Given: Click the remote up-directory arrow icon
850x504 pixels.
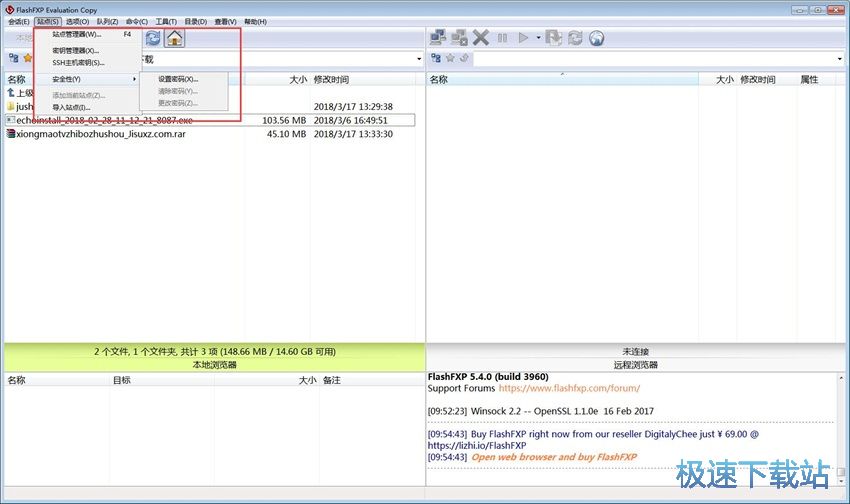Looking at the screenshot, I should (x=464, y=58).
